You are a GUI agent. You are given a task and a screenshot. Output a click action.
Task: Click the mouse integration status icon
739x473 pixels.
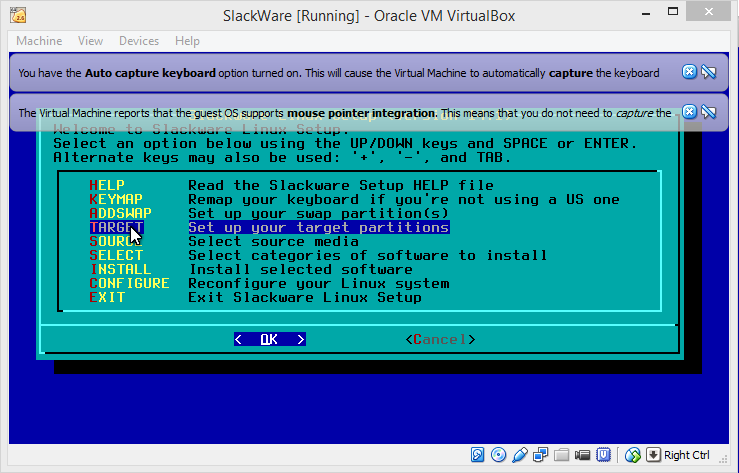tap(633, 455)
